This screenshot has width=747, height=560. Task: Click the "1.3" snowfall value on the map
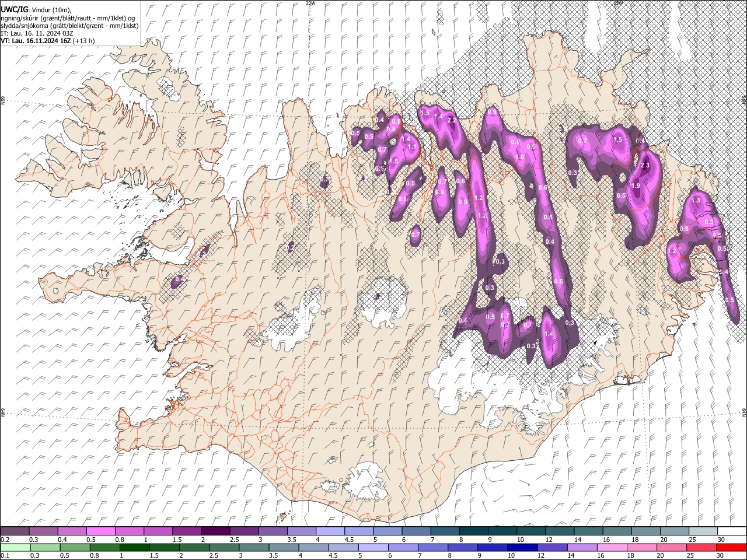(696, 200)
